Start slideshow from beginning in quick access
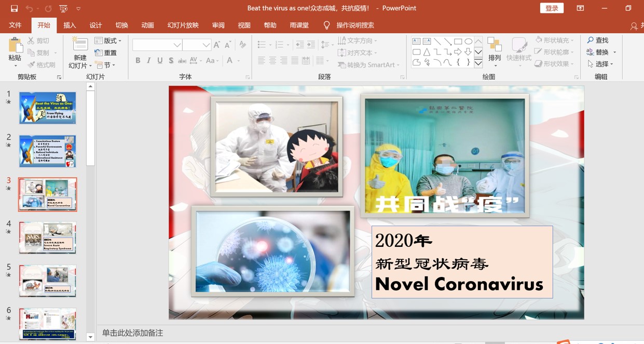644x344 pixels. pos(63,8)
